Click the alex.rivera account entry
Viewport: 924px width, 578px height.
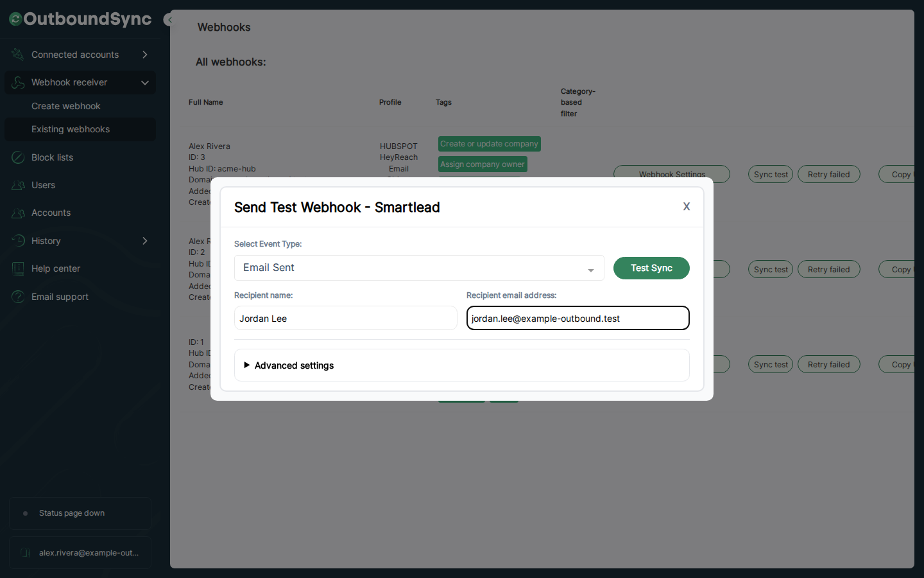click(x=80, y=553)
